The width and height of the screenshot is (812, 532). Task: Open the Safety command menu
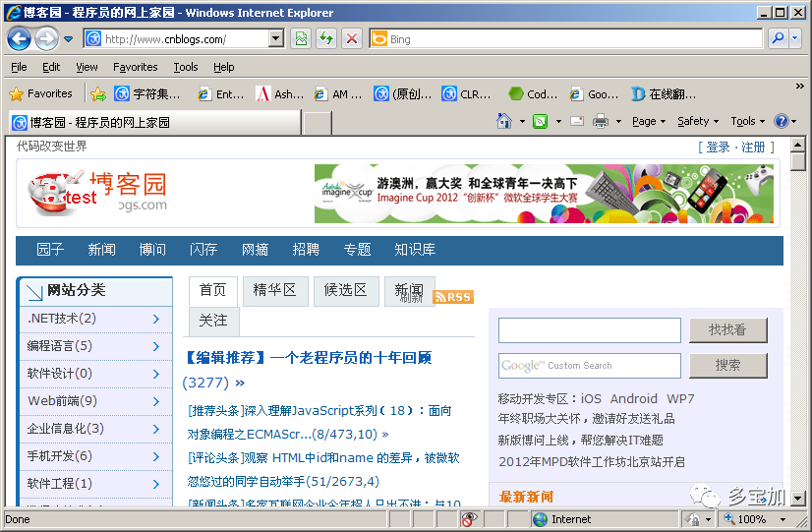click(x=698, y=121)
